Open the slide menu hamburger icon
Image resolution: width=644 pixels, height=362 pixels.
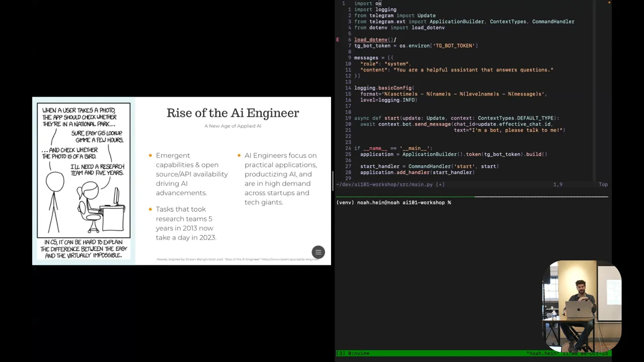click(x=318, y=252)
